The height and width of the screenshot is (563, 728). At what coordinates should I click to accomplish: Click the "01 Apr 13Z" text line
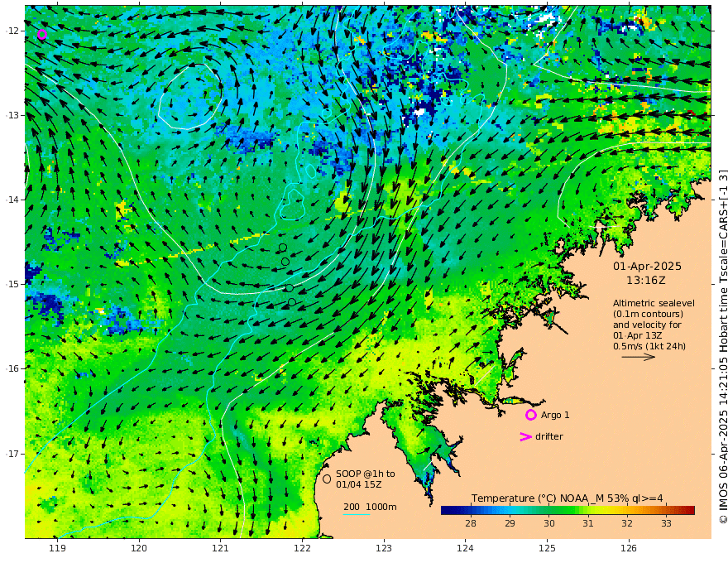point(638,335)
